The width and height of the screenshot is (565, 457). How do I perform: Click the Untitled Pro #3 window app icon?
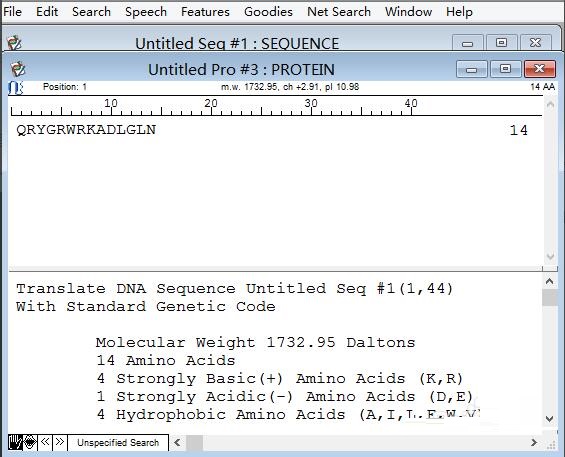[18, 69]
